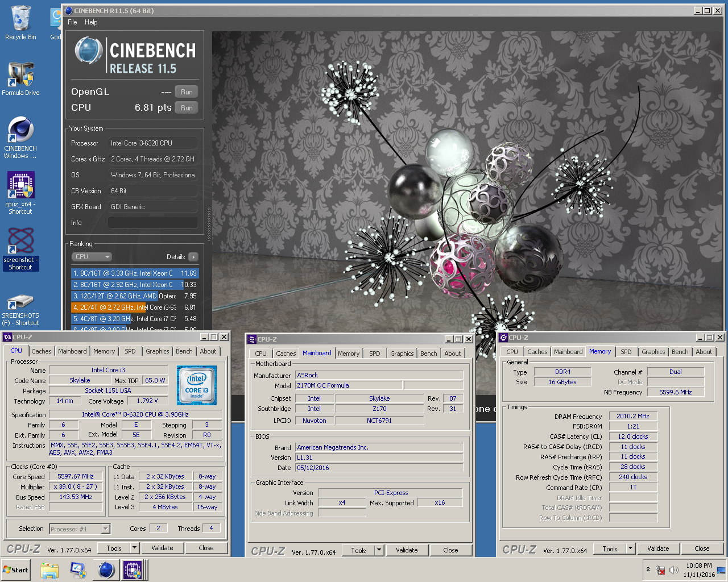This screenshot has width=728, height=582.
Task: Click the monitor shield taskbar icon
Action: pos(77,570)
